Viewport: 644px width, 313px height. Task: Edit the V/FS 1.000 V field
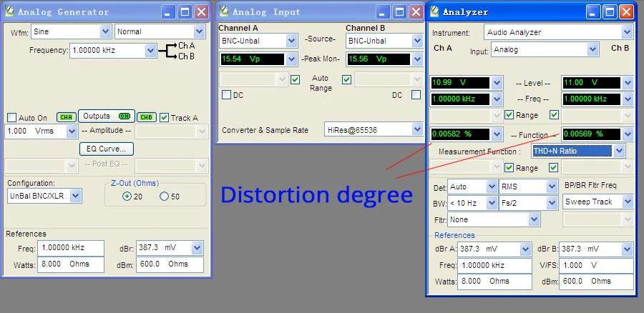tap(596, 265)
